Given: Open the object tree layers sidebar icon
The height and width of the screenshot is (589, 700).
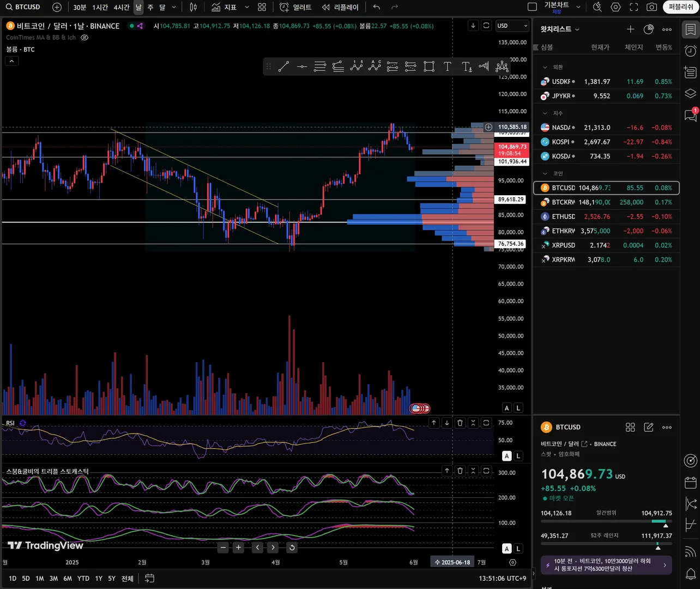Looking at the screenshot, I should pos(691,93).
